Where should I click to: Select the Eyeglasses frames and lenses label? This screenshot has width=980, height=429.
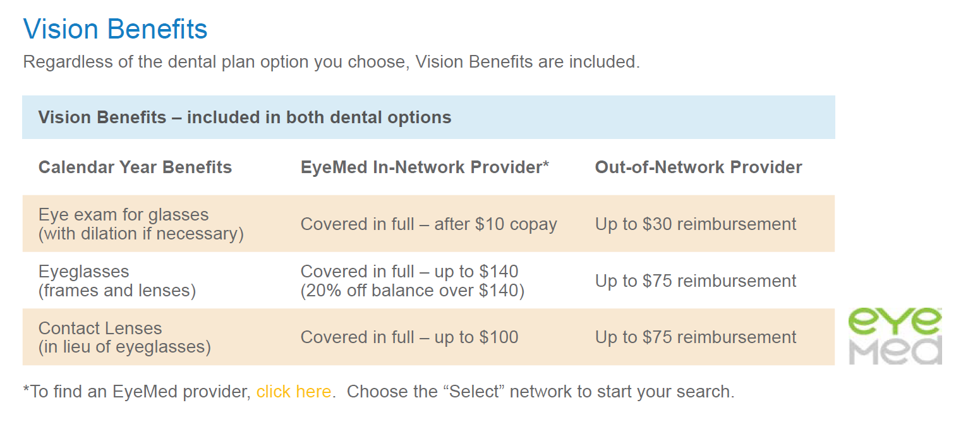coord(118,281)
